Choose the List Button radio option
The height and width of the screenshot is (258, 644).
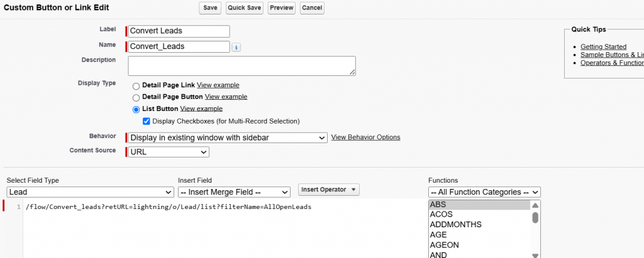[136, 109]
